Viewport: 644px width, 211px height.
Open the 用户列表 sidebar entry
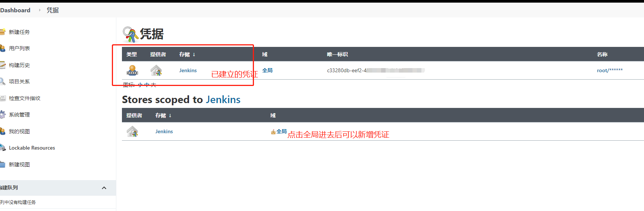[x=19, y=48]
